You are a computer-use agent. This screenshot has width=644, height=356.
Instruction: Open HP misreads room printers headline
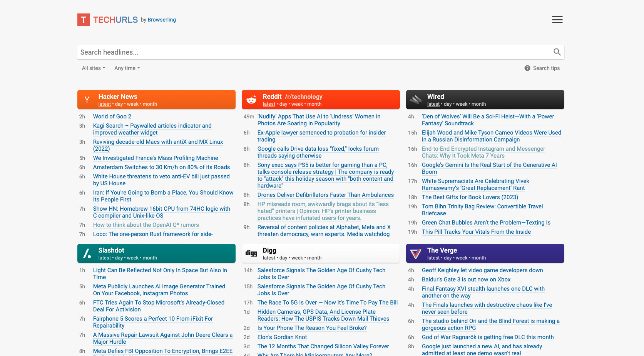[323, 211]
